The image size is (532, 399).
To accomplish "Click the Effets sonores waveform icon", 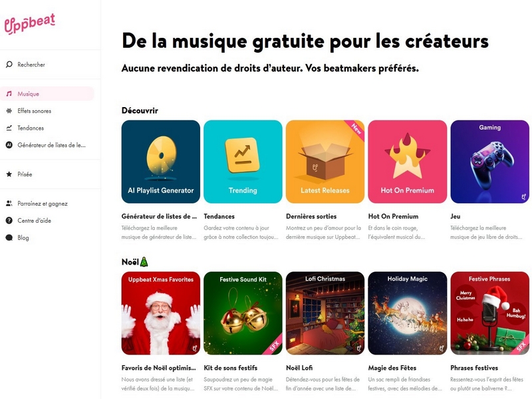I will click(x=9, y=111).
